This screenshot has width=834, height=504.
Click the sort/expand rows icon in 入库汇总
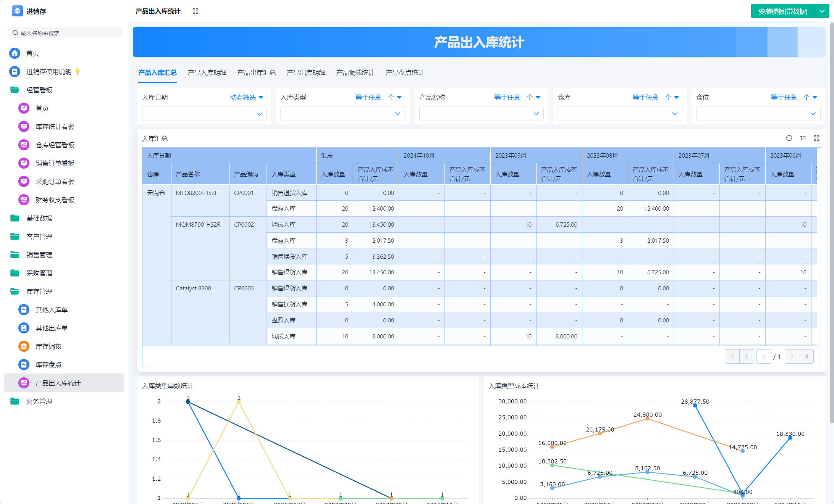click(803, 138)
